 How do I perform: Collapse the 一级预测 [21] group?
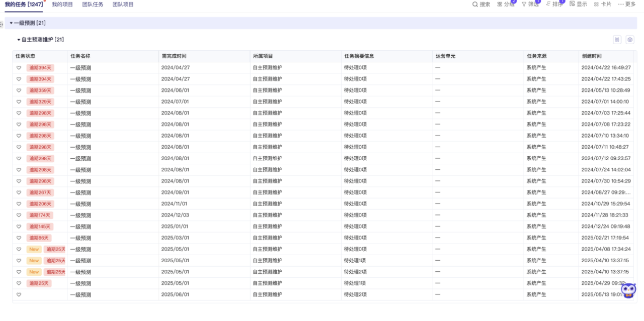point(11,23)
